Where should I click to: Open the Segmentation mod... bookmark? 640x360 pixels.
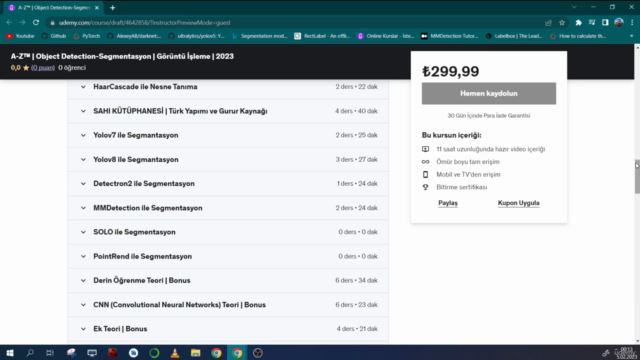(x=260, y=36)
